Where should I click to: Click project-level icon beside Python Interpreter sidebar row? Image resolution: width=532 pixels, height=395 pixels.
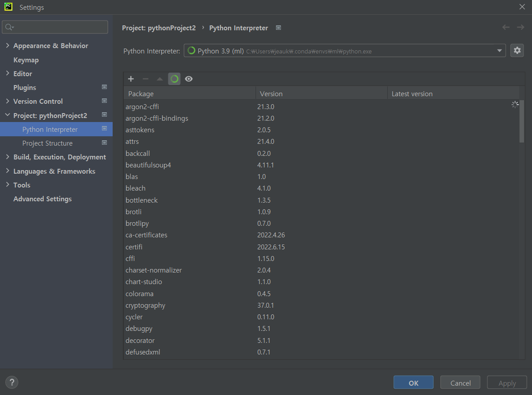click(x=105, y=129)
